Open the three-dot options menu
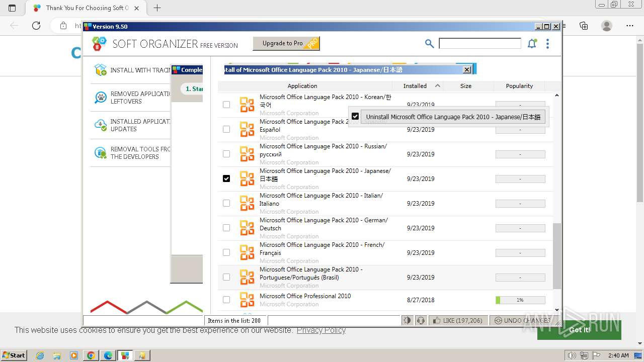 coord(547,44)
